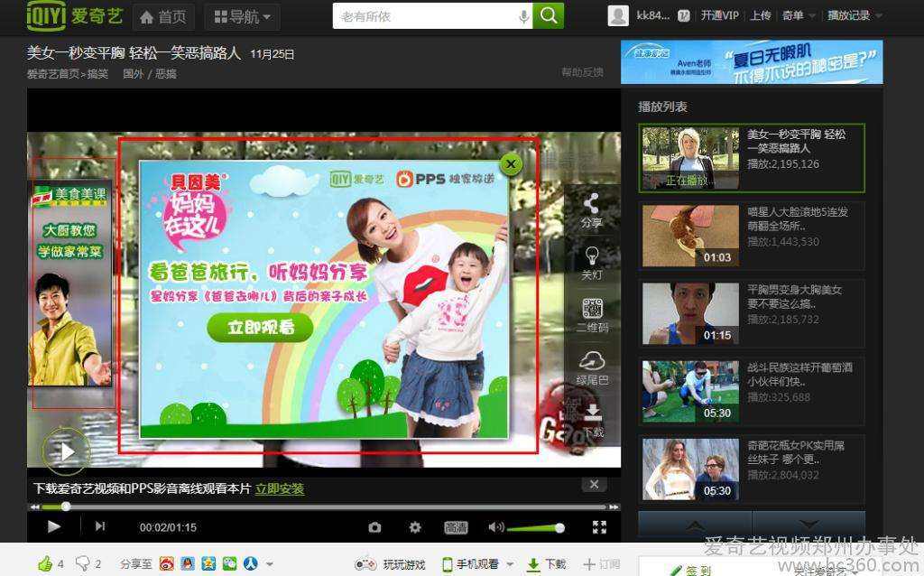Adjust the volume slider handle
The height and width of the screenshot is (576, 924).
click(559, 527)
